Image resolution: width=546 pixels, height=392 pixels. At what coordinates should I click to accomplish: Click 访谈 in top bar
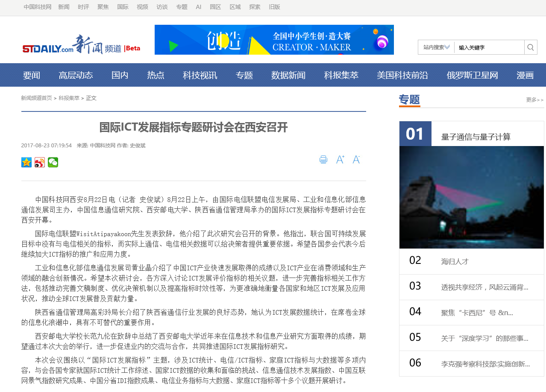(162, 7)
